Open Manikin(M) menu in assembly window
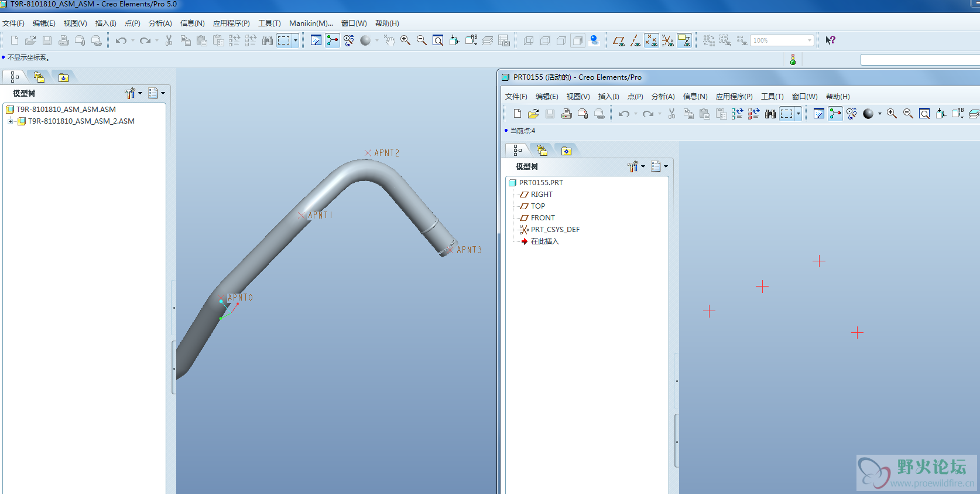Image resolution: width=980 pixels, height=494 pixels. pos(311,23)
